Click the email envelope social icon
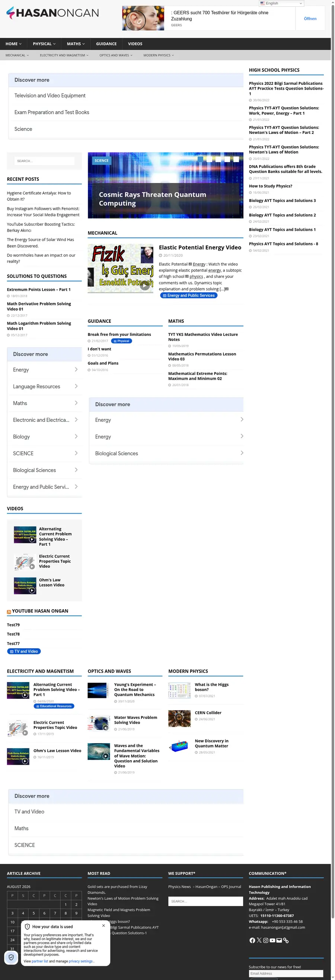The width and height of the screenshot is (335, 980). 279,940
